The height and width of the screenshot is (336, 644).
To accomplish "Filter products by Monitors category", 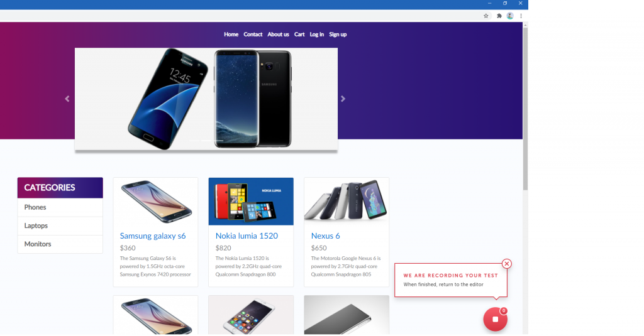I will pyautogui.click(x=60, y=244).
